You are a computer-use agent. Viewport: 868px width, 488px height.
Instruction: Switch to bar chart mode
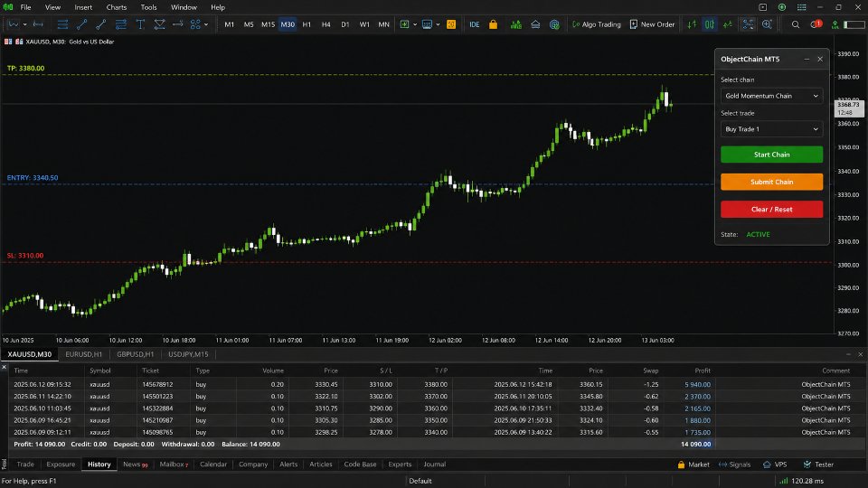692,24
